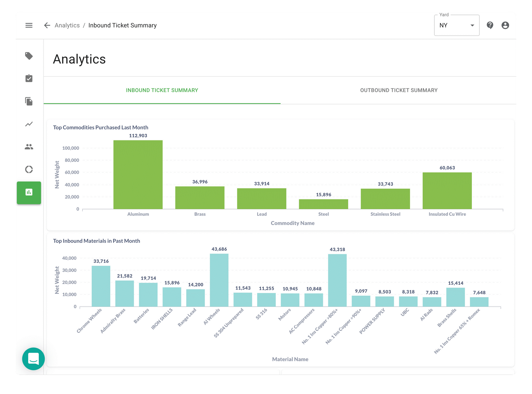Click the Steel bar showing 15,896

[x=323, y=204]
